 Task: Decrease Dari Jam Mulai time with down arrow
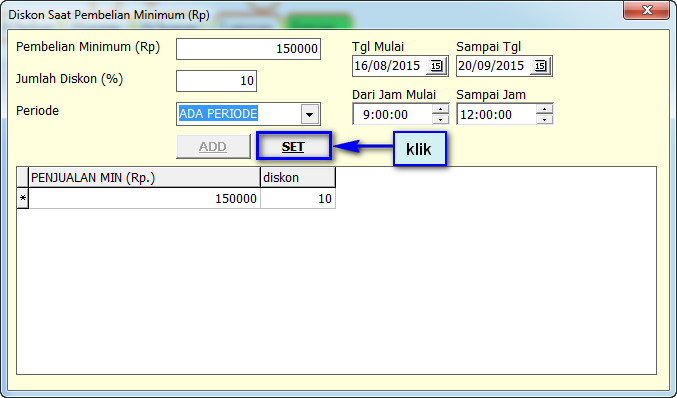pos(440,119)
